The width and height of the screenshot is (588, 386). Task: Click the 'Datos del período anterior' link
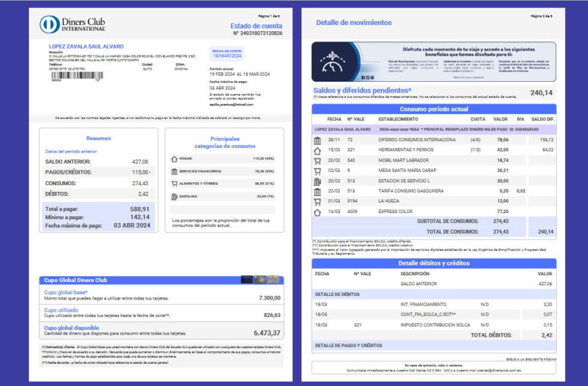71,151
